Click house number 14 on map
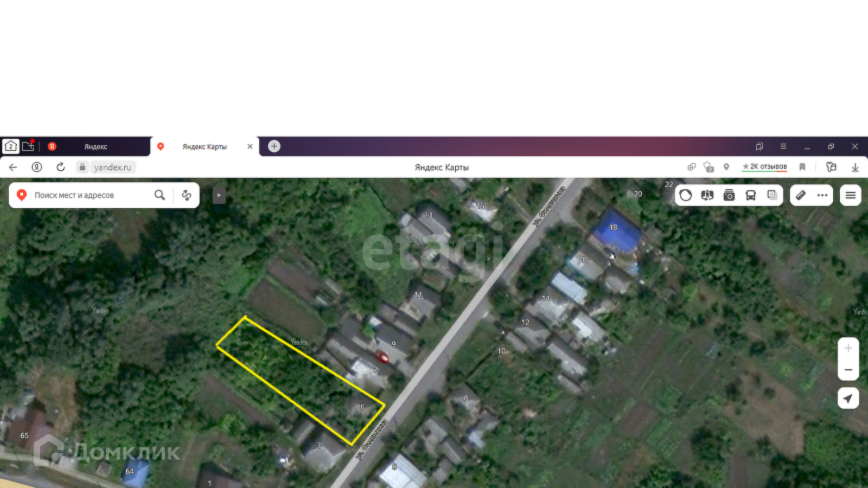This screenshot has width=868, height=488. [546, 298]
